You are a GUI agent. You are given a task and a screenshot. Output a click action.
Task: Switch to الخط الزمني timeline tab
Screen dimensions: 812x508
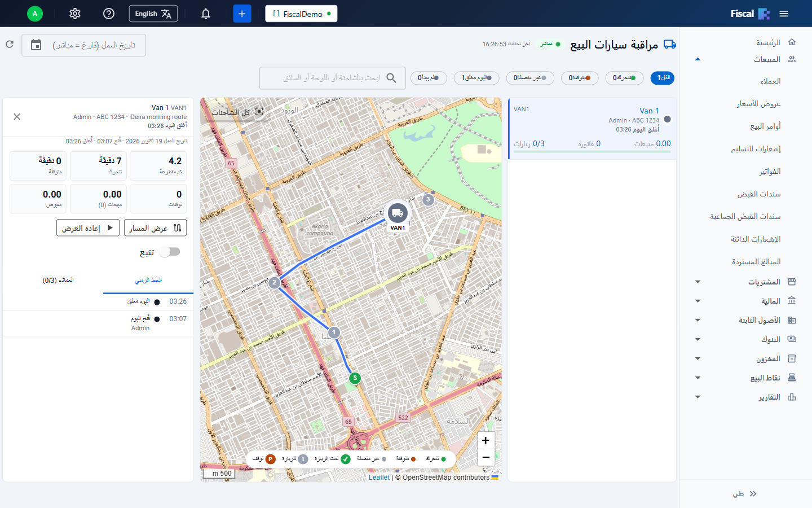[x=148, y=280]
